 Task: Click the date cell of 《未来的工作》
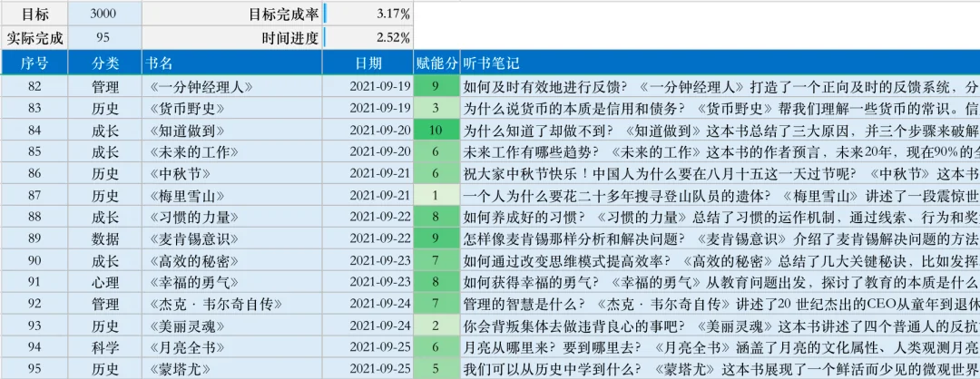(x=367, y=151)
